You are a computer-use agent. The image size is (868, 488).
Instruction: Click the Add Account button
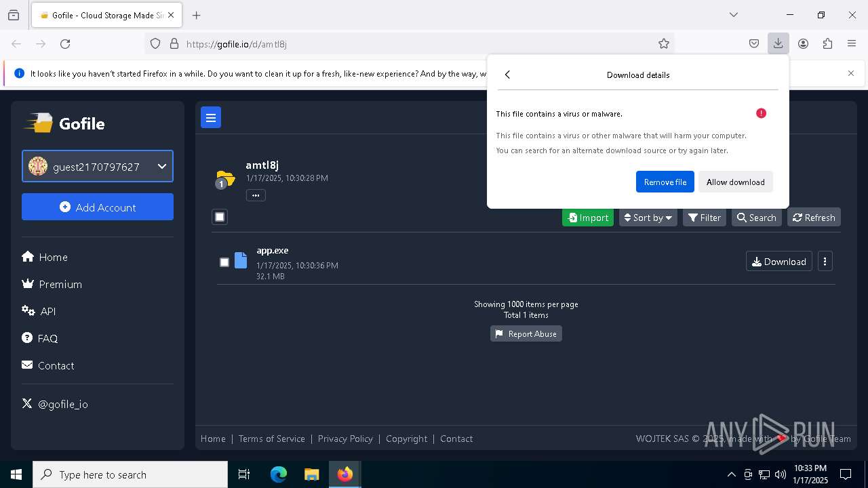(98, 207)
